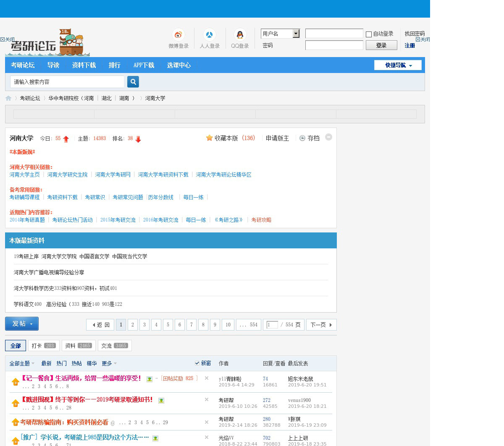Switch to the 资料 2465 tab

coord(79,346)
